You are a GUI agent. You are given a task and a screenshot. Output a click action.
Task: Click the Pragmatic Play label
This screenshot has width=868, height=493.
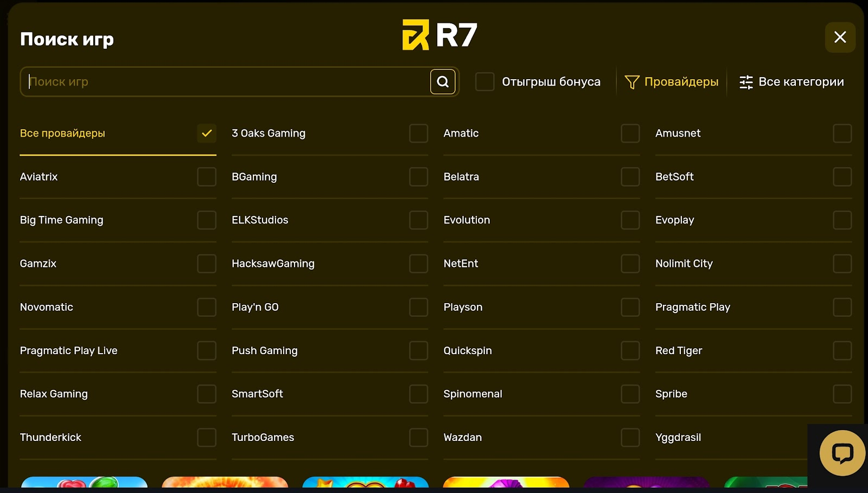pyautogui.click(x=693, y=307)
